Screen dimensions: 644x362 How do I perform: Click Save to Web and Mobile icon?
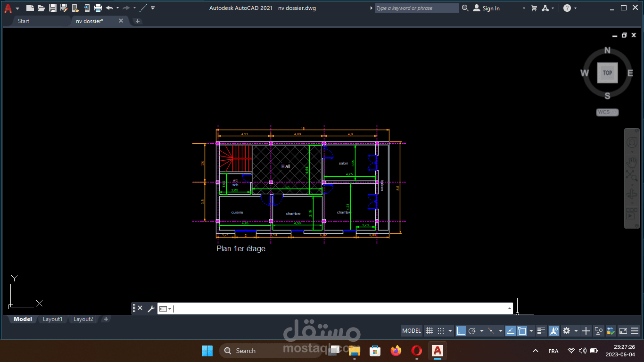pyautogui.click(x=87, y=8)
